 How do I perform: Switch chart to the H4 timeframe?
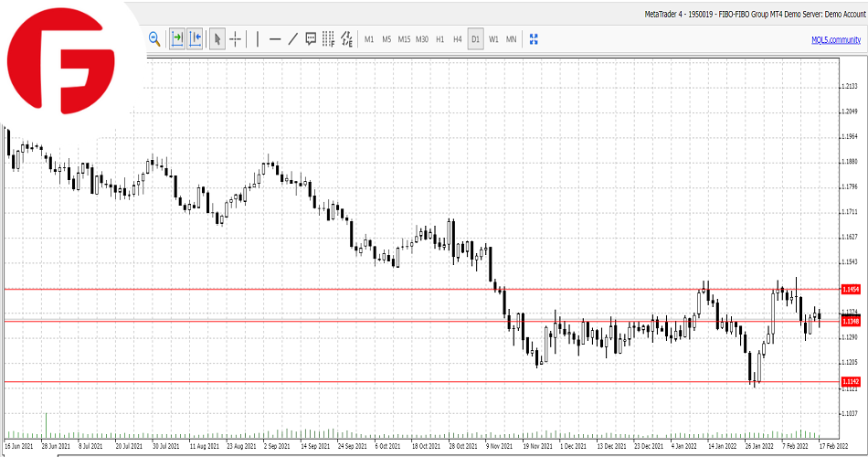point(458,39)
